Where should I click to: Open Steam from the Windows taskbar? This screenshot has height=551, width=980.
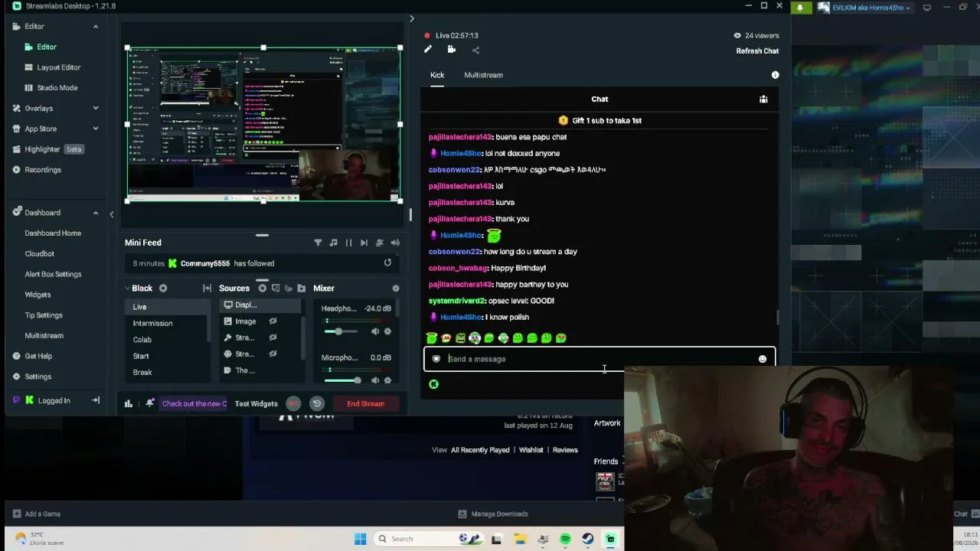click(588, 539)
